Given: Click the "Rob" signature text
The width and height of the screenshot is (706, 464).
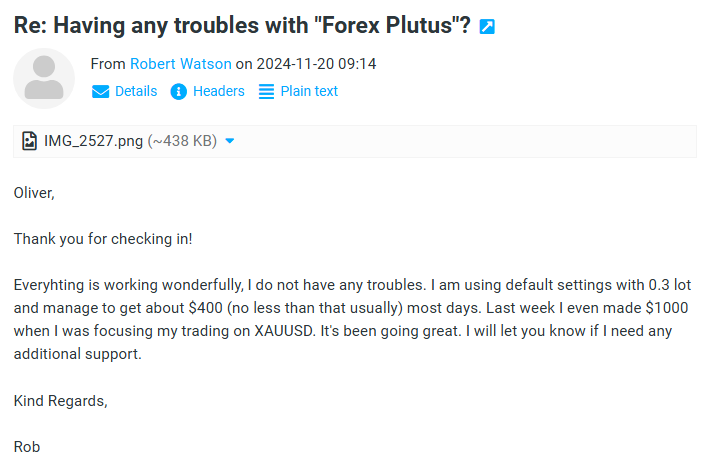Looking at the screenshot, I should 27,447.
